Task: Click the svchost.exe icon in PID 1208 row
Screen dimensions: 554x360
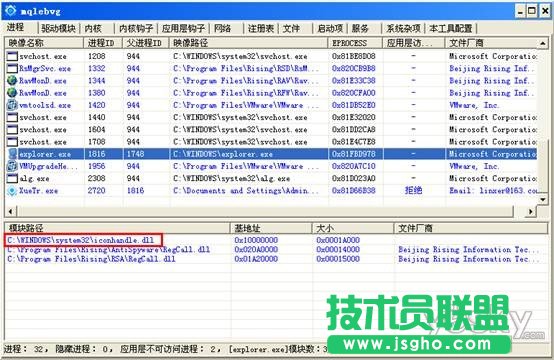Action: 12,56
